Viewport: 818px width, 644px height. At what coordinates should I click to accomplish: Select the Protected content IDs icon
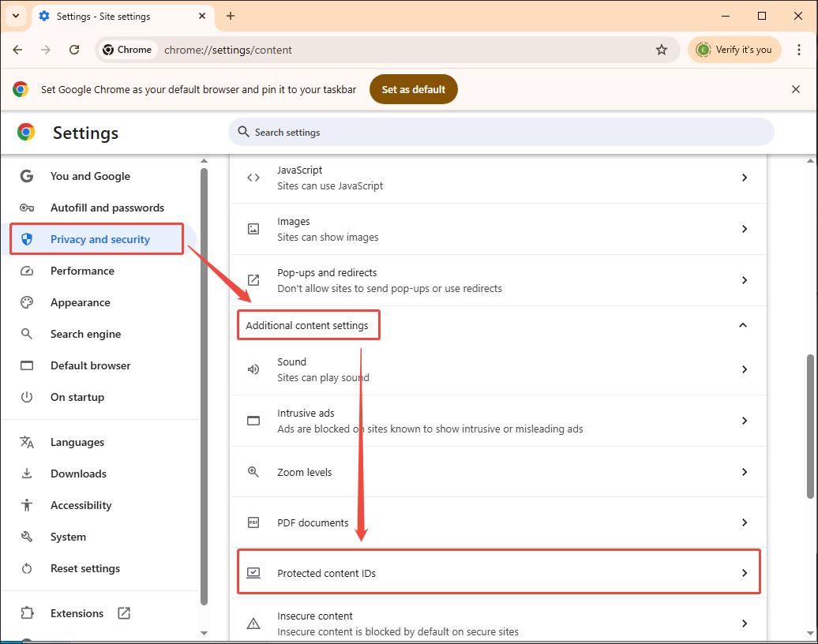253,571
